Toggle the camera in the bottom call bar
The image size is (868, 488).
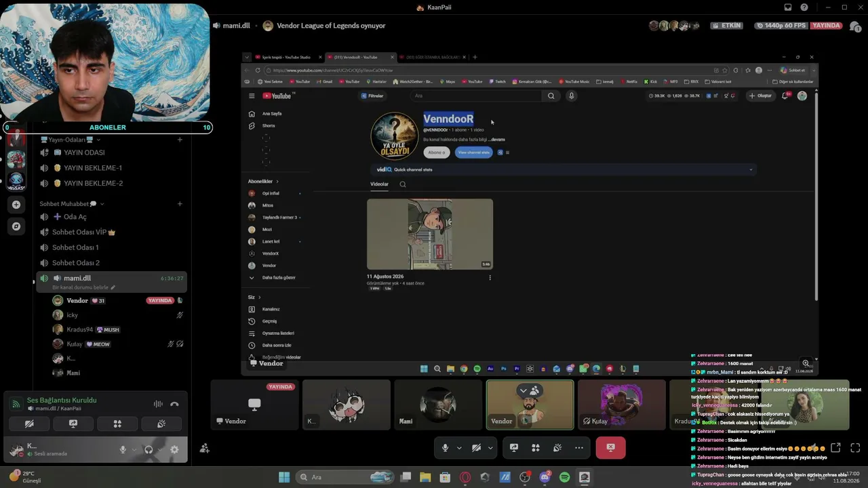(x=477, y=447)
